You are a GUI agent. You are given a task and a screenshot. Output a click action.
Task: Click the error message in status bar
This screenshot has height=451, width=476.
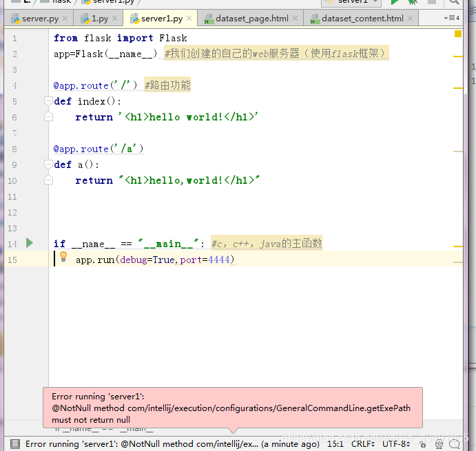click(172, 444)
